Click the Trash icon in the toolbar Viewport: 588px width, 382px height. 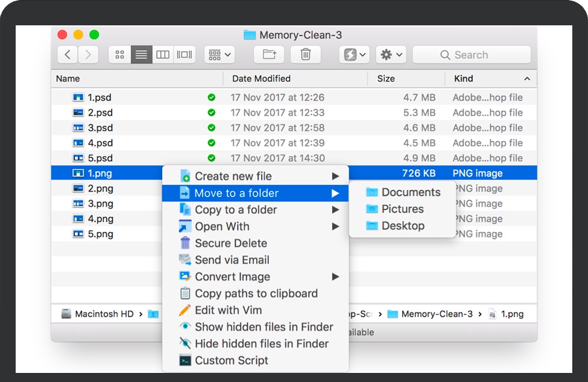pyautogui.click(x=305, y=54)
